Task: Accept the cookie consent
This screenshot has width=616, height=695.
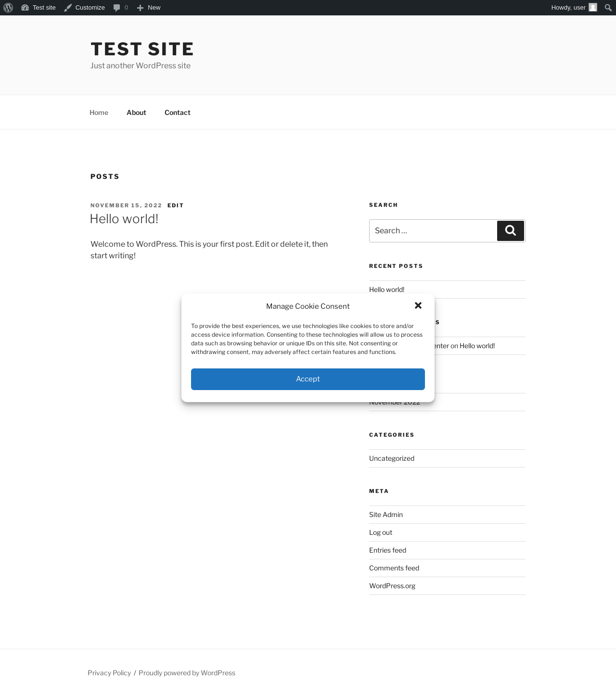Action: (x=308, y=379)
